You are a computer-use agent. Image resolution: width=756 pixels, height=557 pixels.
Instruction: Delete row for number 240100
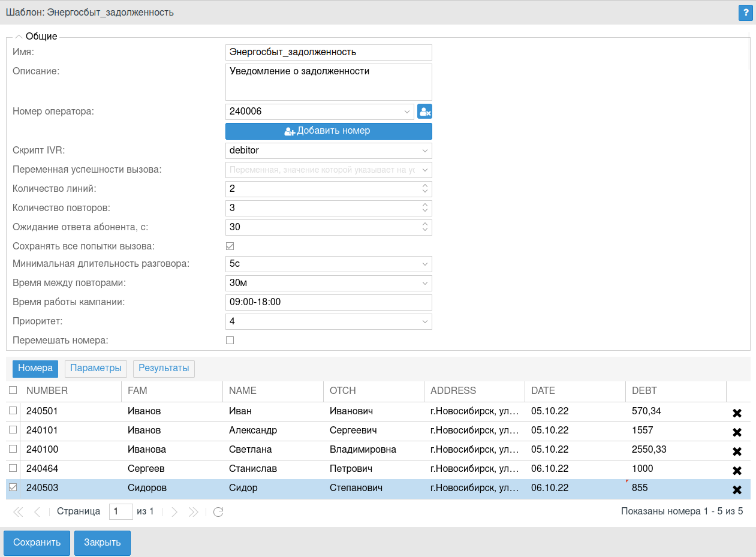coord(737,451)
